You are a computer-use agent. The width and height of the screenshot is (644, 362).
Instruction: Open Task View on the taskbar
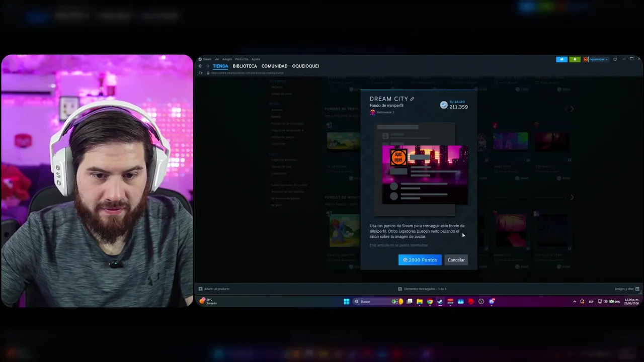[x=410, y=302]
